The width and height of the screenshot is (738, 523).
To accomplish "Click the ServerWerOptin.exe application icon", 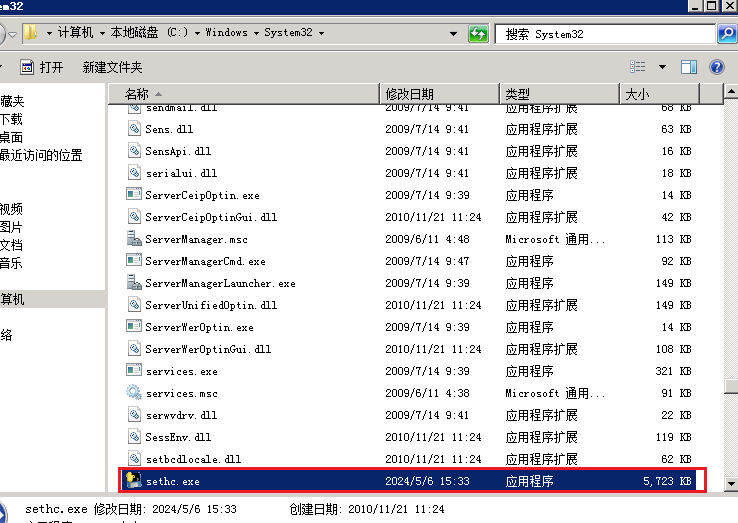I will [x=134, y=326].
